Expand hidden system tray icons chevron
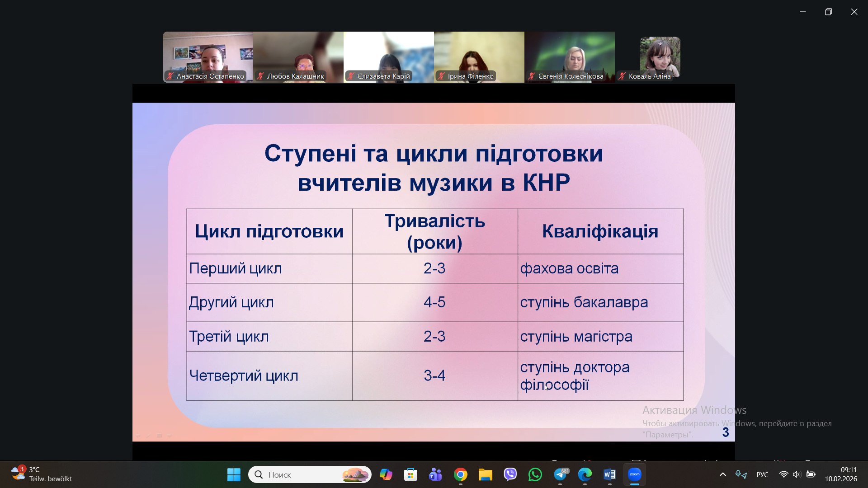This screenshot has height=488, width=868. click(722, 474)
